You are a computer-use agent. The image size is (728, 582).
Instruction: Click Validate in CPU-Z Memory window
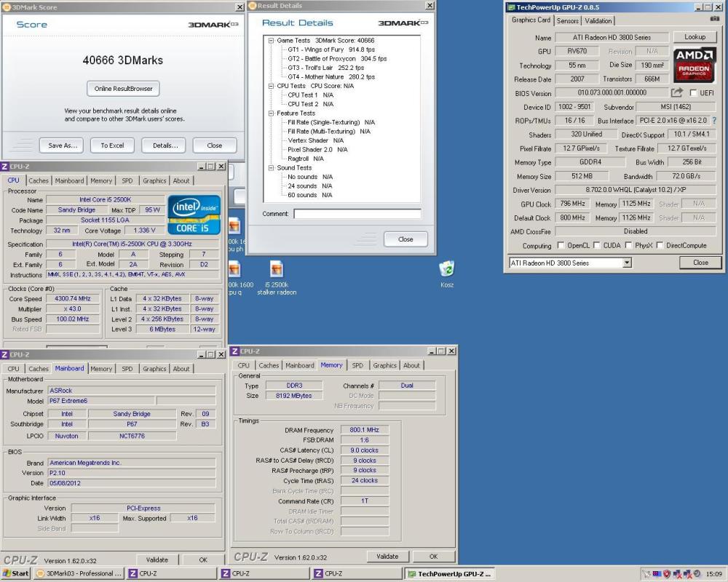(x=387, y=556)
